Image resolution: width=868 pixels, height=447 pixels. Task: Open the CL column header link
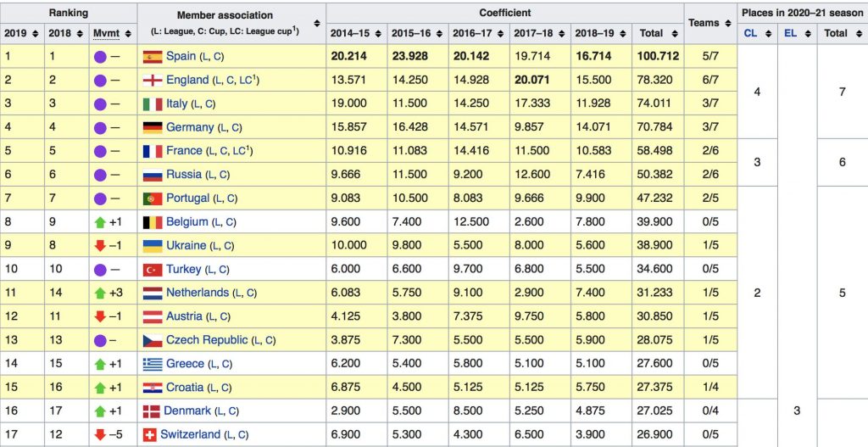tap(751, 34)
